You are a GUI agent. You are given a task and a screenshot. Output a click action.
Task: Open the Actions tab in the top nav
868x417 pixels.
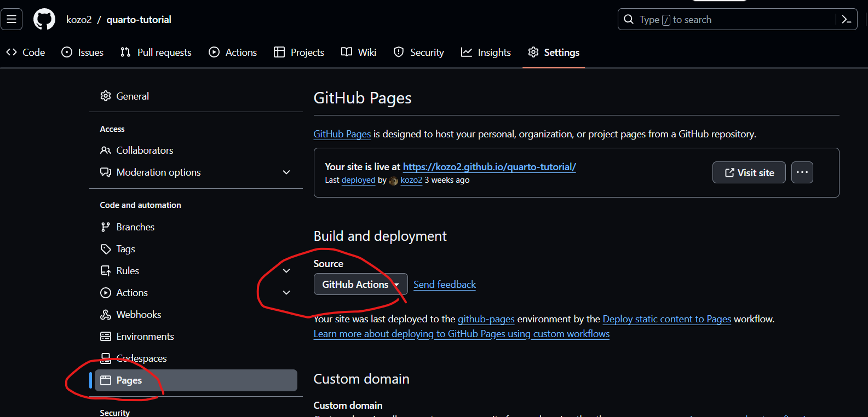click(233, 52)
